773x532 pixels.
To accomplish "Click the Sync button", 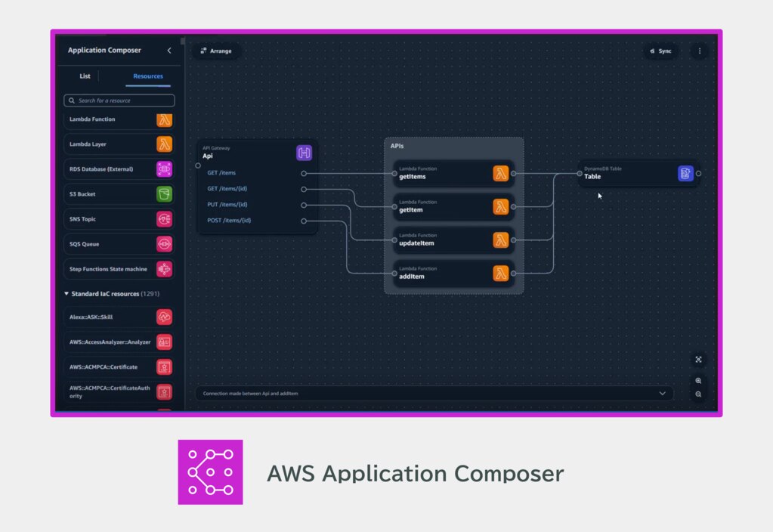I will click(x=660, y=51).
